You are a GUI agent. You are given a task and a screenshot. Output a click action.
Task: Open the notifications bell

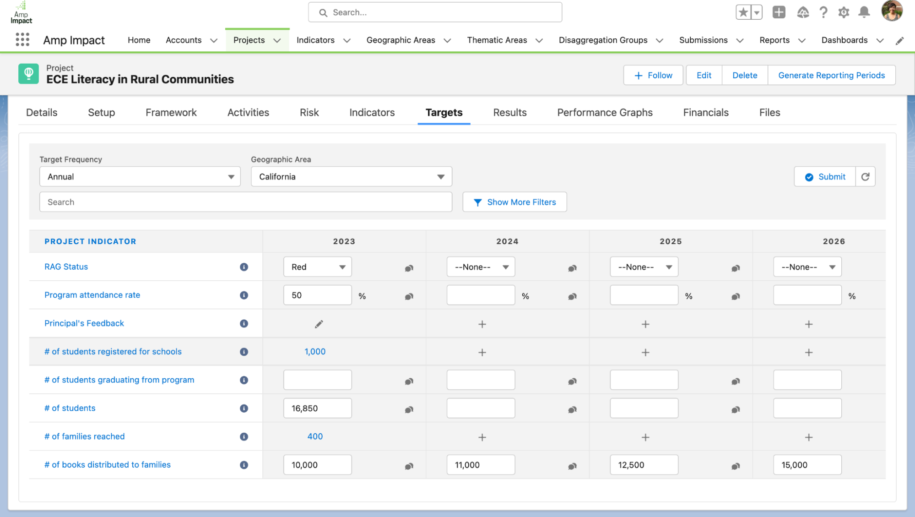pos(864,12)
